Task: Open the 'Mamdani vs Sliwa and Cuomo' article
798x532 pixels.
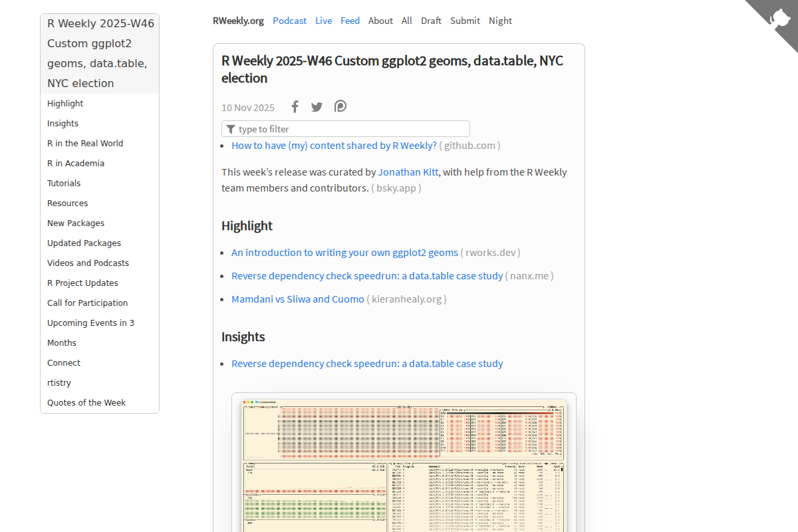Action: 298,299
